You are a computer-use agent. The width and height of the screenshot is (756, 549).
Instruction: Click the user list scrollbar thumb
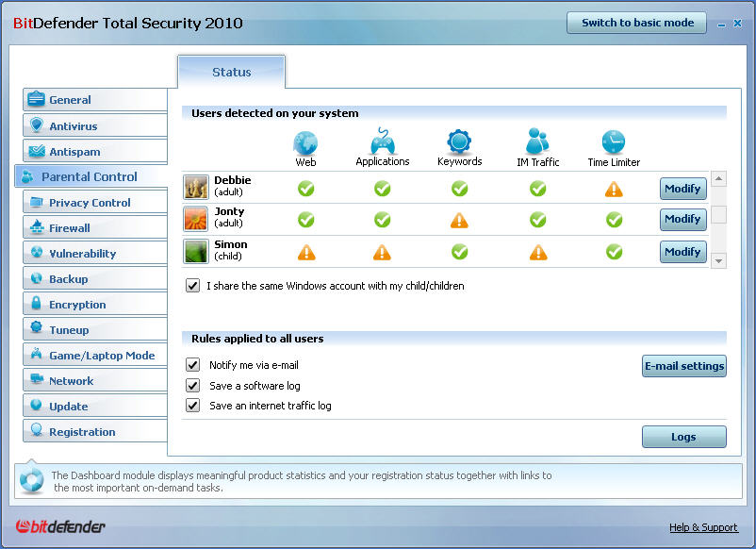point(718,215)
